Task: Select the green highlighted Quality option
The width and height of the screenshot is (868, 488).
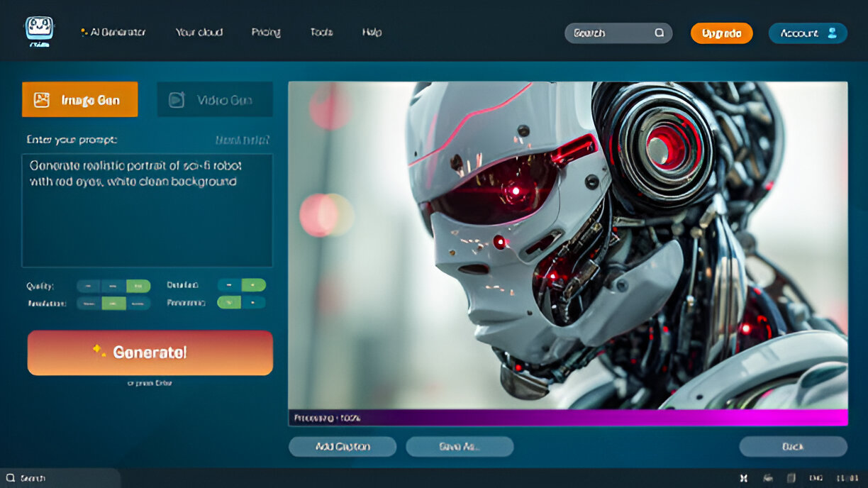Action: [x=138, y=285]
